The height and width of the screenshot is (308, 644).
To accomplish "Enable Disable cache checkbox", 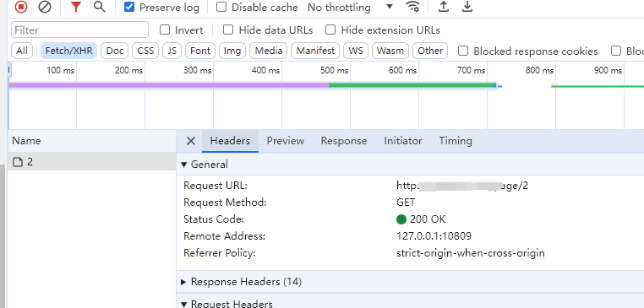I will [x=221, y=7].
